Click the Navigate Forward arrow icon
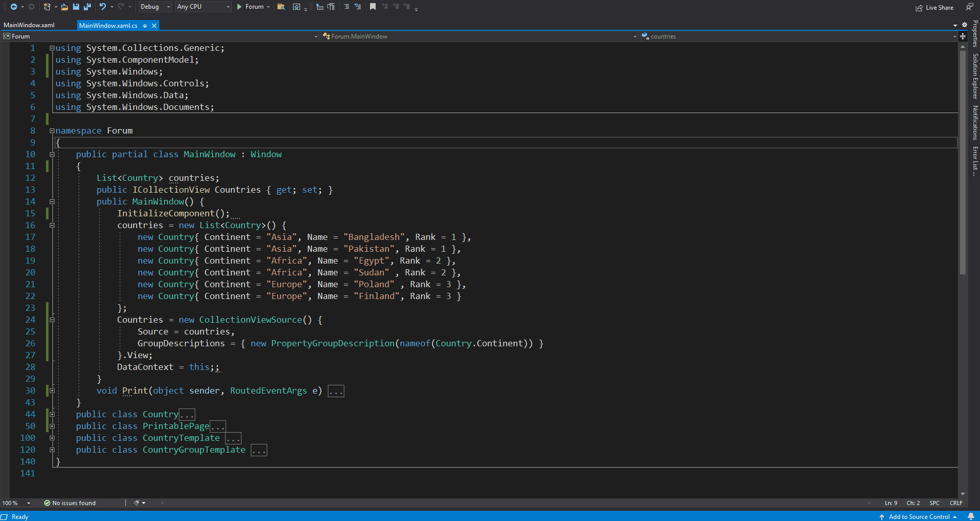Image resolution: width=980 pixels, height=521 pixels. coord(31,7)
